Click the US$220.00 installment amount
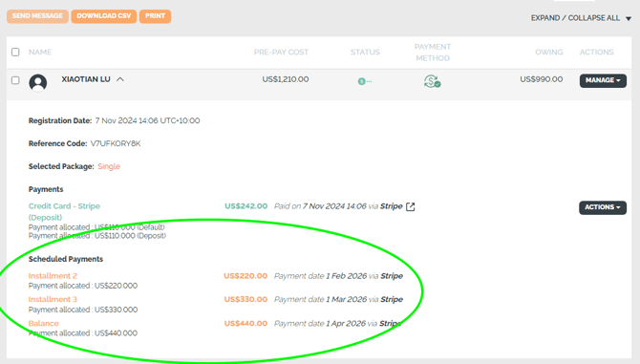 tap(245, 276)
